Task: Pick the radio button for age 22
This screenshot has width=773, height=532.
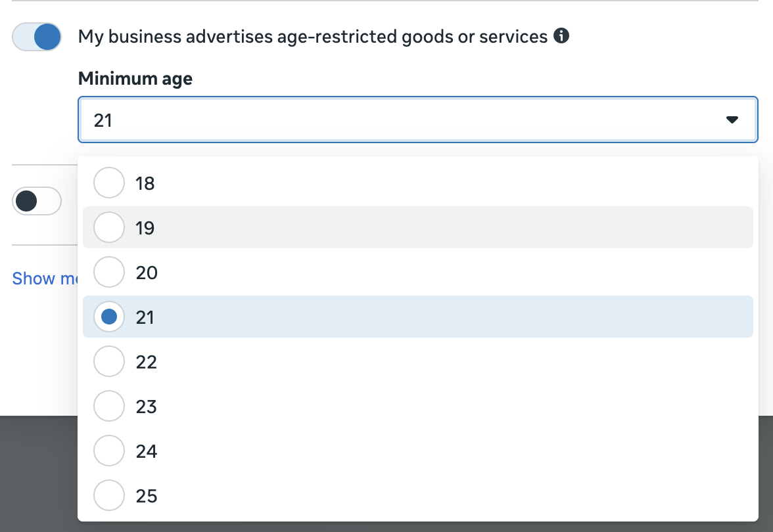Action: point(109,361)
